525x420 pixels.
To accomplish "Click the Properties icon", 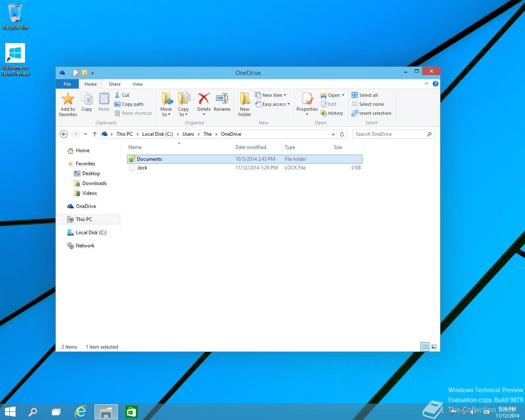I will 307,98.
